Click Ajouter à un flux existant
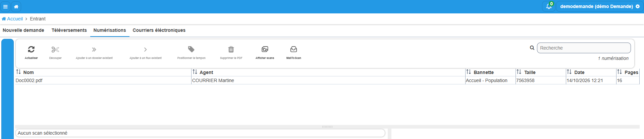 (146, 53)
